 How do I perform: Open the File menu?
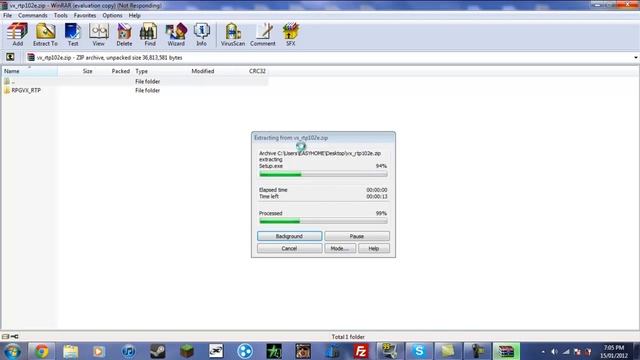(7, 16)
